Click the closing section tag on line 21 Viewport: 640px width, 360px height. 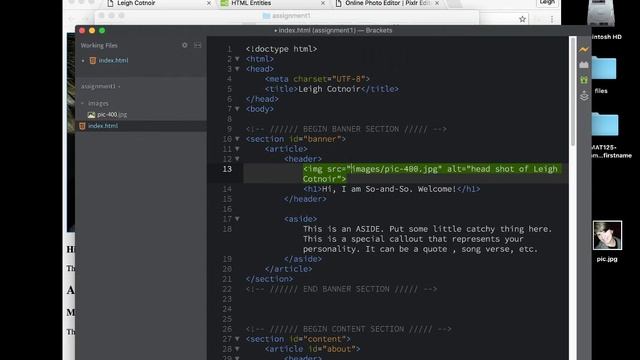coord(269,279)
